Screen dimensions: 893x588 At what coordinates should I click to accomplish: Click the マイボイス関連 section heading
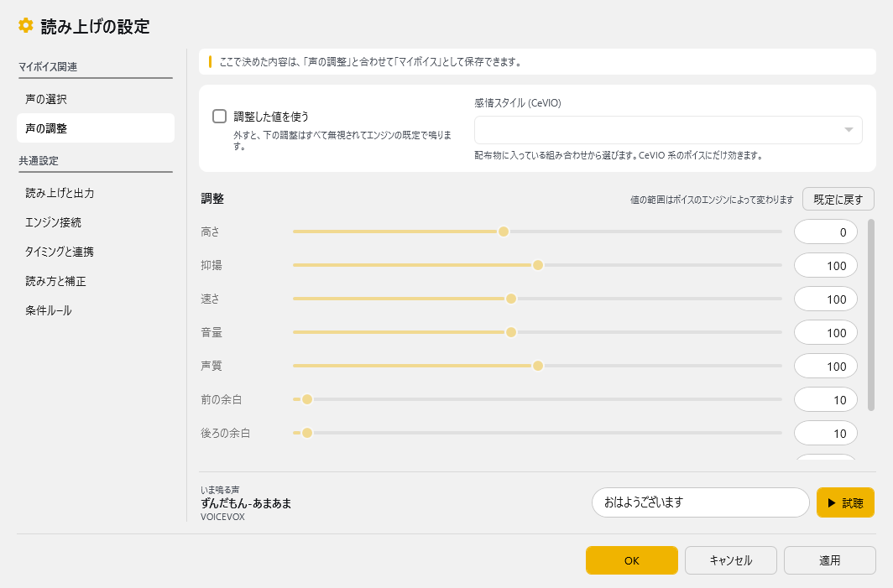coord(48,66)
